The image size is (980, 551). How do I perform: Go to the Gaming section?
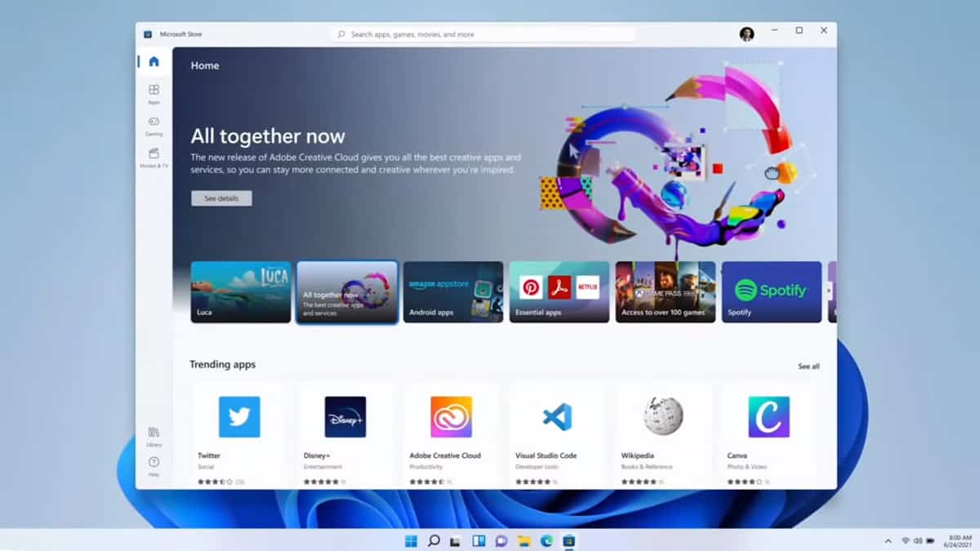click(x=154, y=125)
